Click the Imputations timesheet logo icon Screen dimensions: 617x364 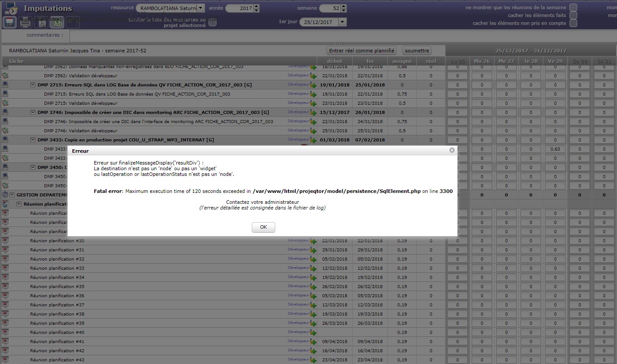click(10, 8)
